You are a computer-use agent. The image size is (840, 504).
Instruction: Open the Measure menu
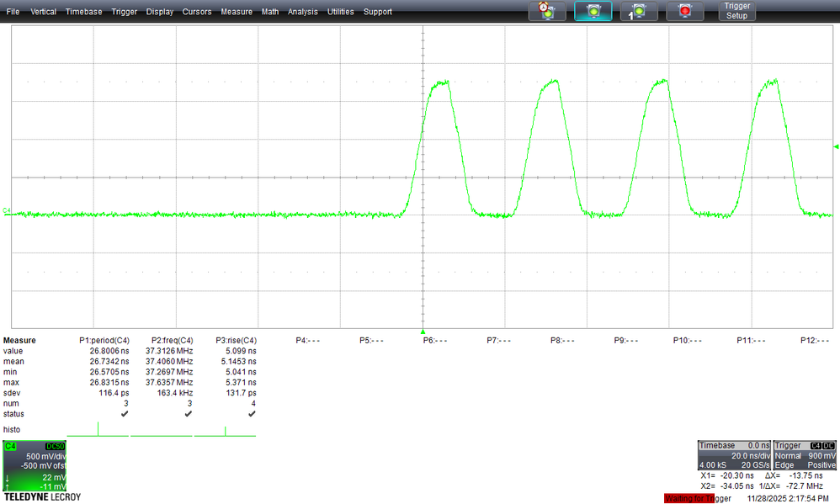pyautogui.click(x=237, y=11)
